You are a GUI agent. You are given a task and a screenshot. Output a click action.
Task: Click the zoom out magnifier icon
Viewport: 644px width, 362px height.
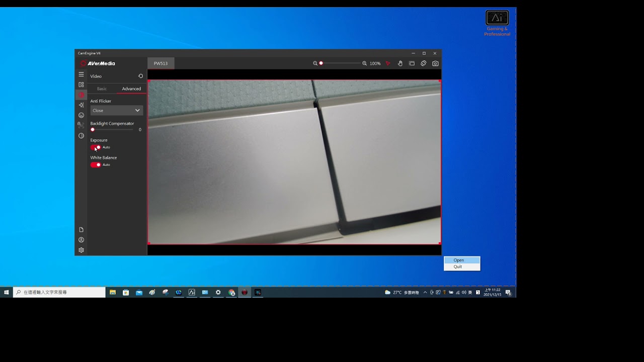tap(315, 63)
